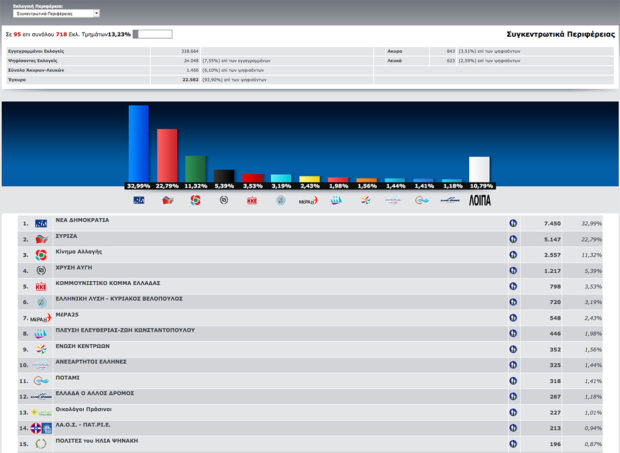This screenshot has width=620, height=453.
Task: Open info icon for ΠΟΛΙΤΕΣ του ΗΛΙΑ ΨΗΝΑΚΗ row
Action: tap(513, 444)
